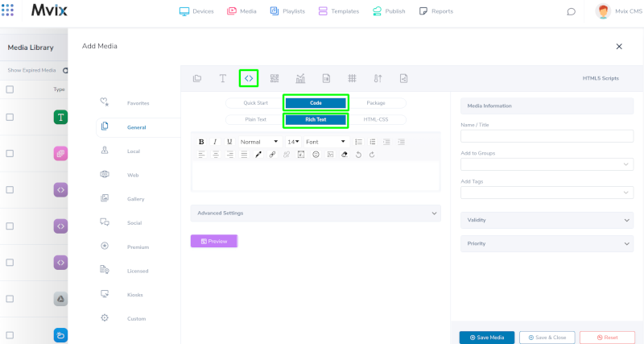Open the chat bubble icon in header
This screenshot has width=644, height=344.
(x=571, y=11)
